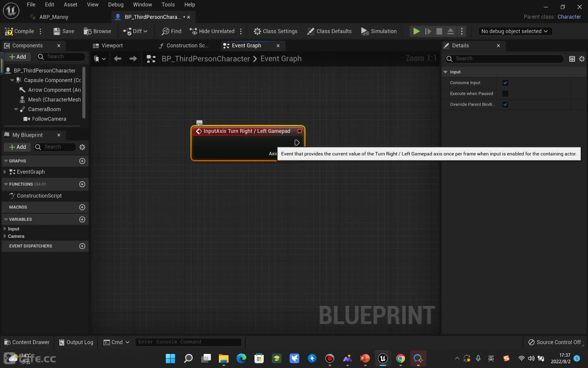The image size is (588, 368).
Task: Open the Tools menu
Action: pos(168,4)
